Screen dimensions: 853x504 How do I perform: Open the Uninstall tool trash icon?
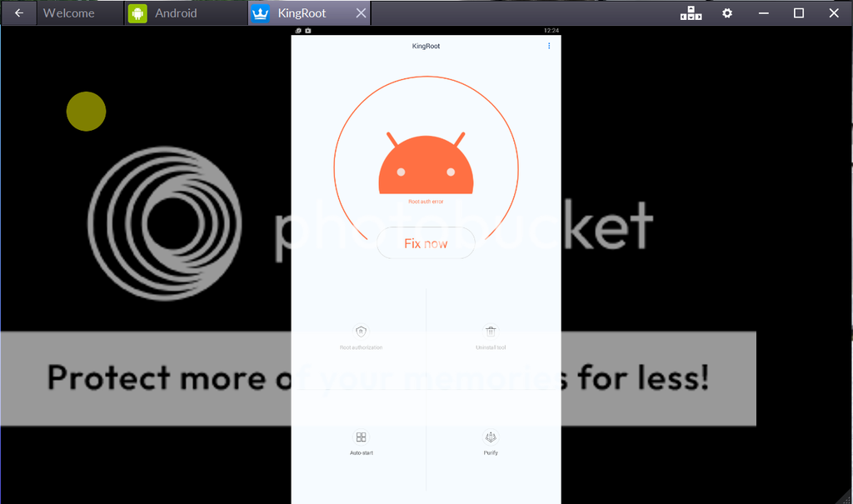491,332
